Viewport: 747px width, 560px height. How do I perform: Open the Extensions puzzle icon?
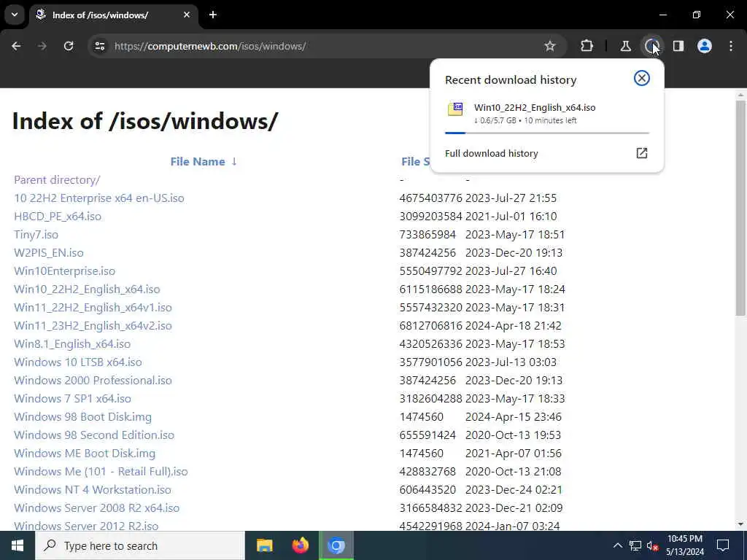(x=587, y=46)
